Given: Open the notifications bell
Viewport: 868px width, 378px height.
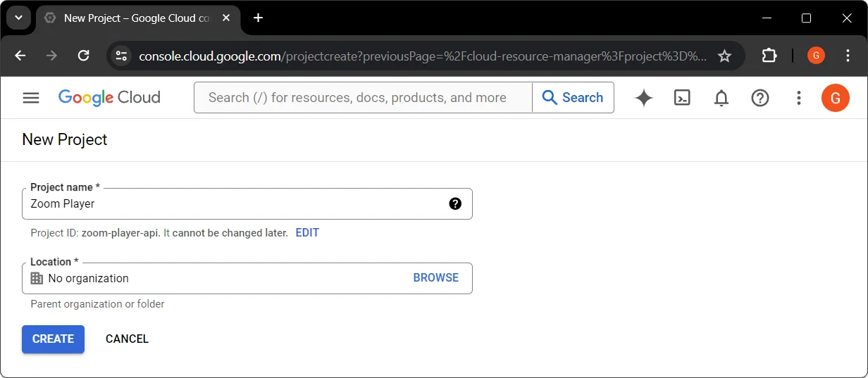Looking at the screenshot, I should coord(721,98).
